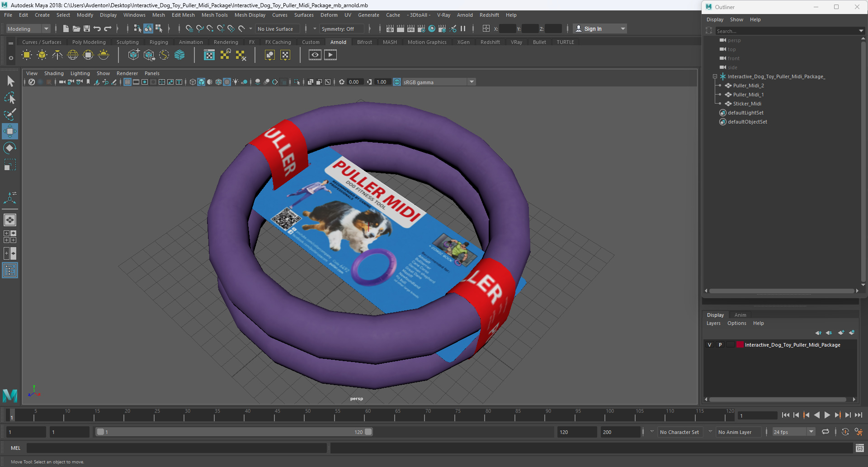Go to the start of playback range
868x467 pixels.
point(786,415)
